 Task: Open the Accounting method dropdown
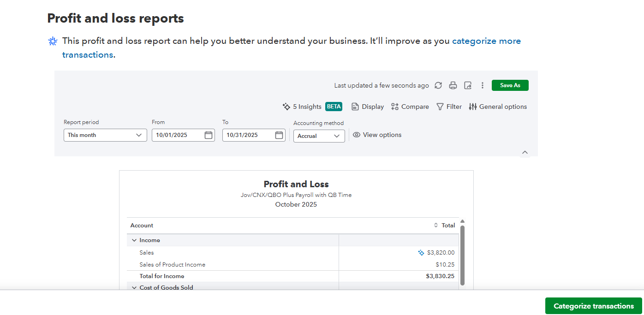coord(319,136)
